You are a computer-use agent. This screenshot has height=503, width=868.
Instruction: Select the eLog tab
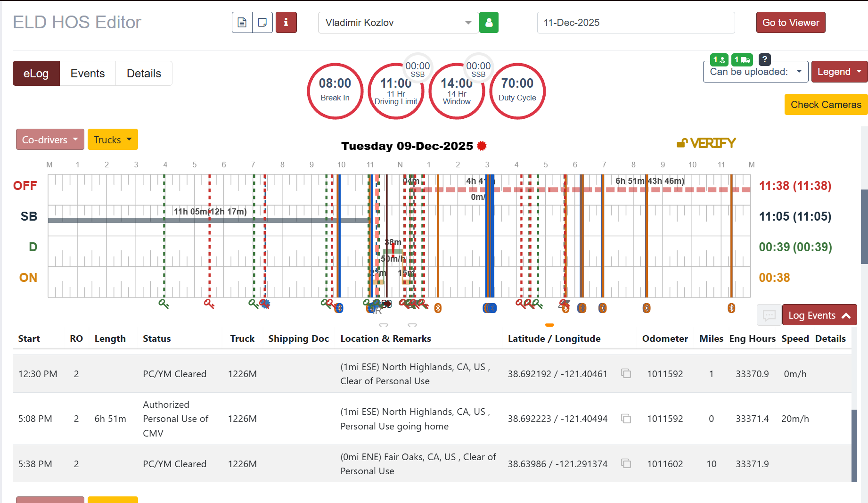pos(36,74)
